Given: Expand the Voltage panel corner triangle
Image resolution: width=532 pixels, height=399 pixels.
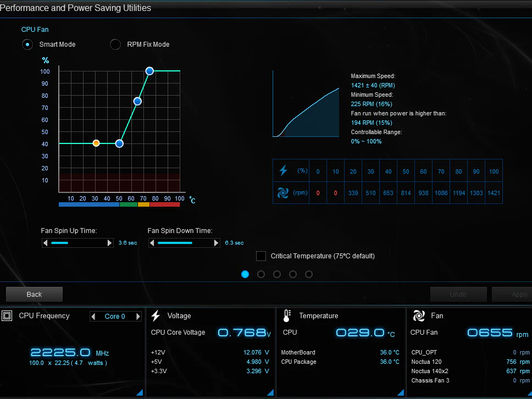Looking at the screenshot, I should [270, 392].
